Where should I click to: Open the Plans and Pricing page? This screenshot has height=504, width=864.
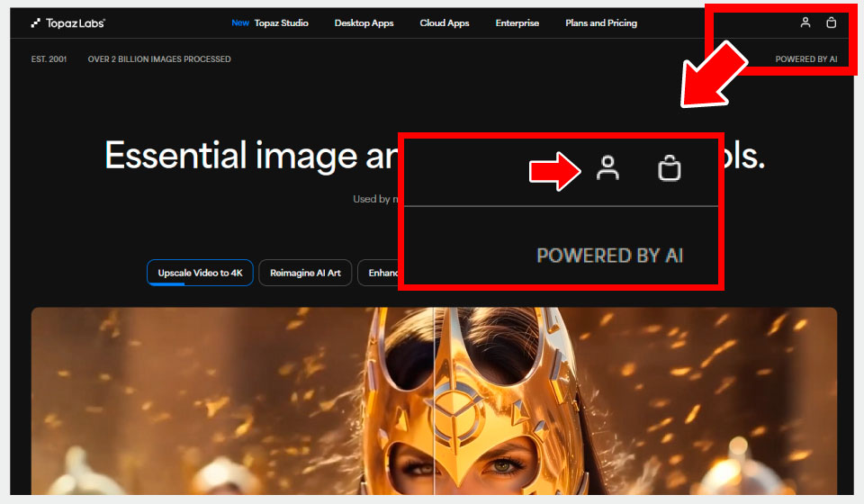tap(600, 23)
